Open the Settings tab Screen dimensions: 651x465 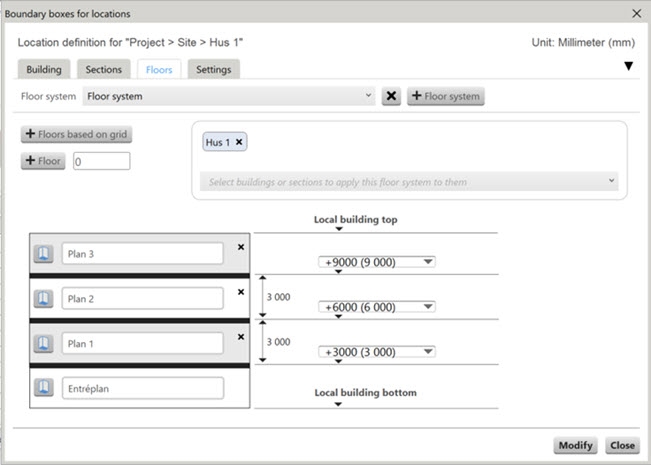214,69
